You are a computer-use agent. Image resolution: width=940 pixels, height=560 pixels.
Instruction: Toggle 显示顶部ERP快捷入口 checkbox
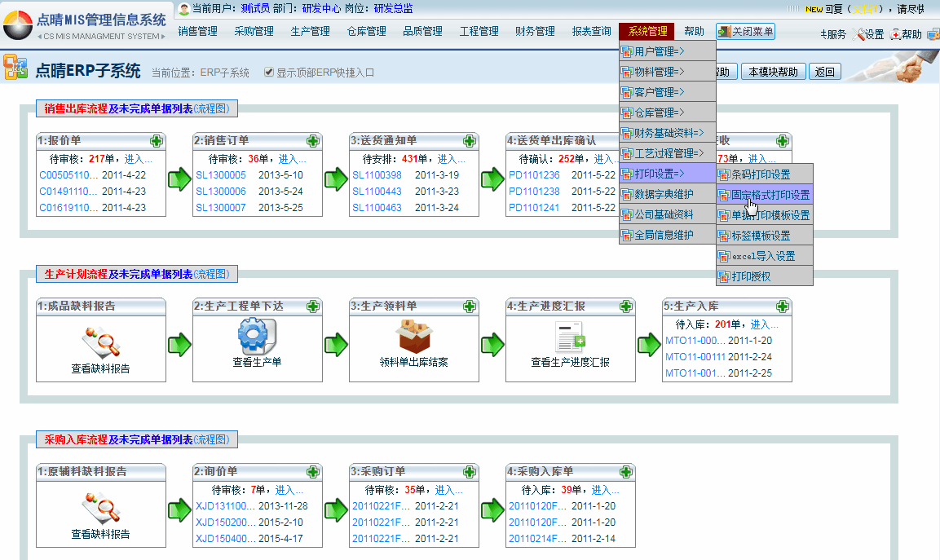pyautogui.click(x=269, y=73)
